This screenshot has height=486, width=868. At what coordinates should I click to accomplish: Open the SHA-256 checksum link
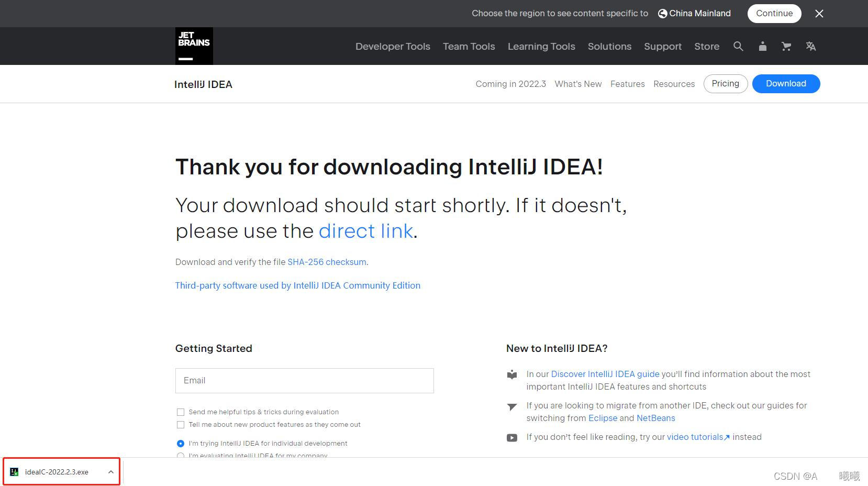327,262
